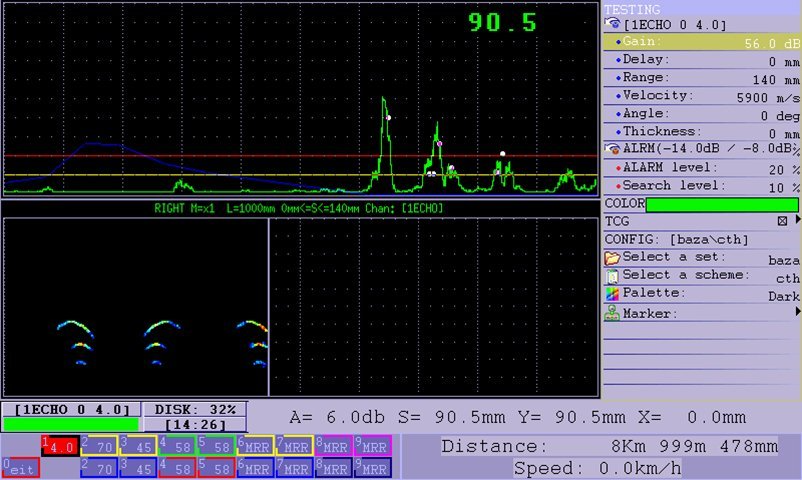Click the Select a scheme document icon
802x480 pixels.
(612, 276)
